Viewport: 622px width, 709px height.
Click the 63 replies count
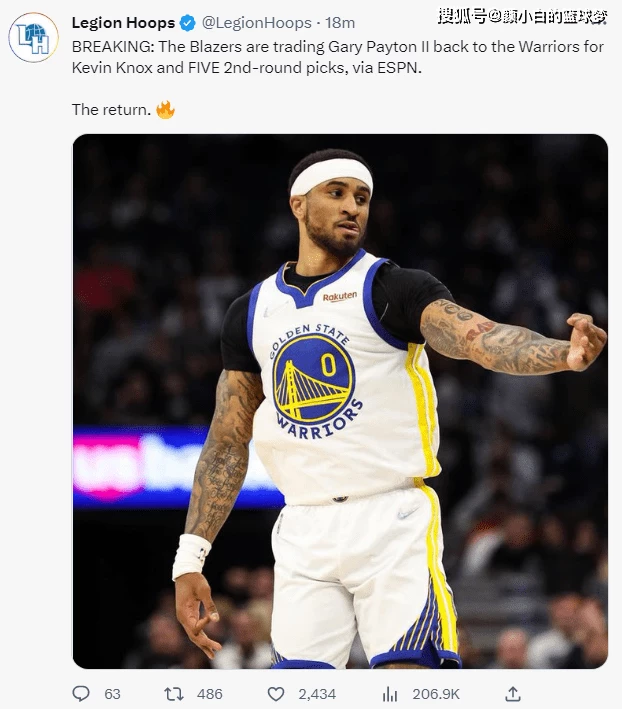[113, 694]
